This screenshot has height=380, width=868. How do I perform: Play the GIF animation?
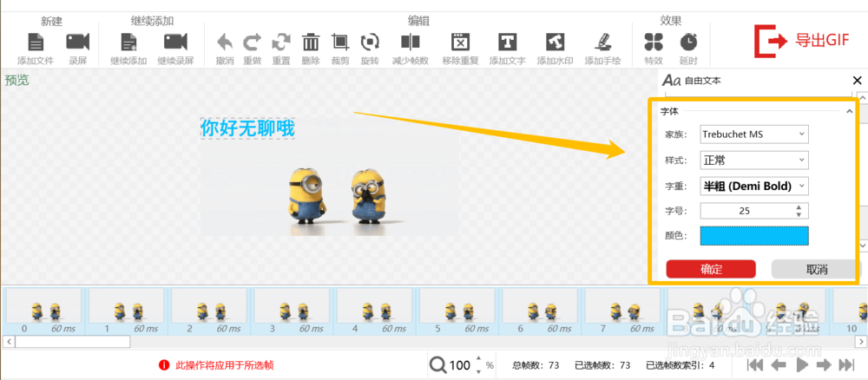pos(801,365)
